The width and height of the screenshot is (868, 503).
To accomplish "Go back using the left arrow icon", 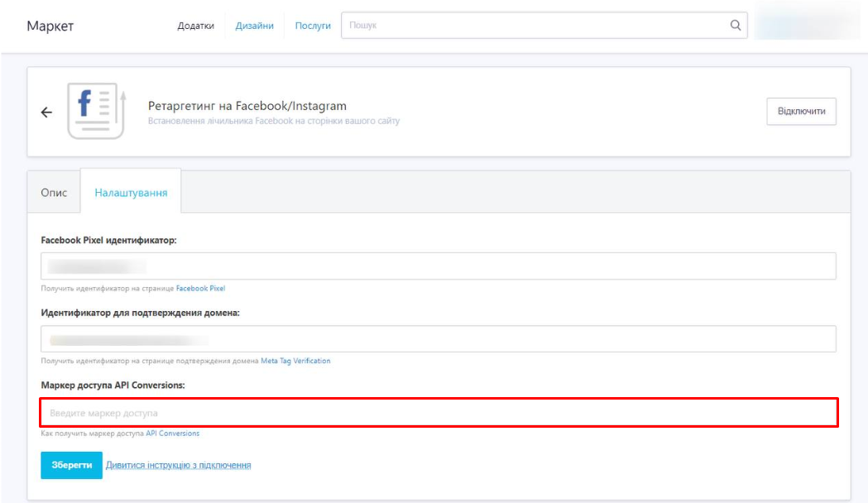I will 46,113.
